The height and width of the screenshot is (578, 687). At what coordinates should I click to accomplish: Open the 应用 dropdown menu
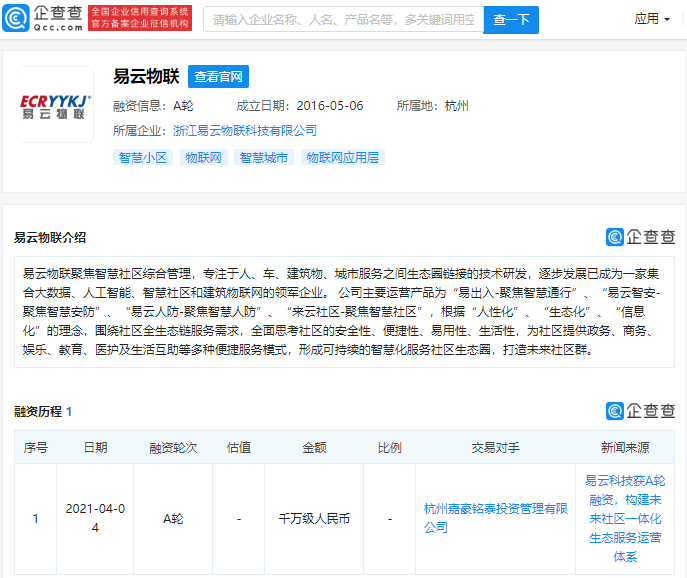pyautogui.click(x=652, y=19)
